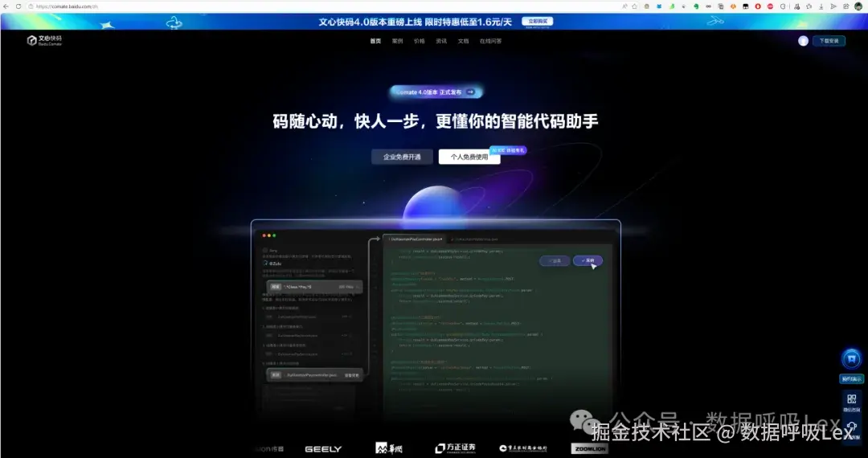Image resolution: width=868 pixels, height=458 pixels.
Task: Click the Comate 4.0版本 正式发布 announcement pill
Action: [x=436, y=92]
